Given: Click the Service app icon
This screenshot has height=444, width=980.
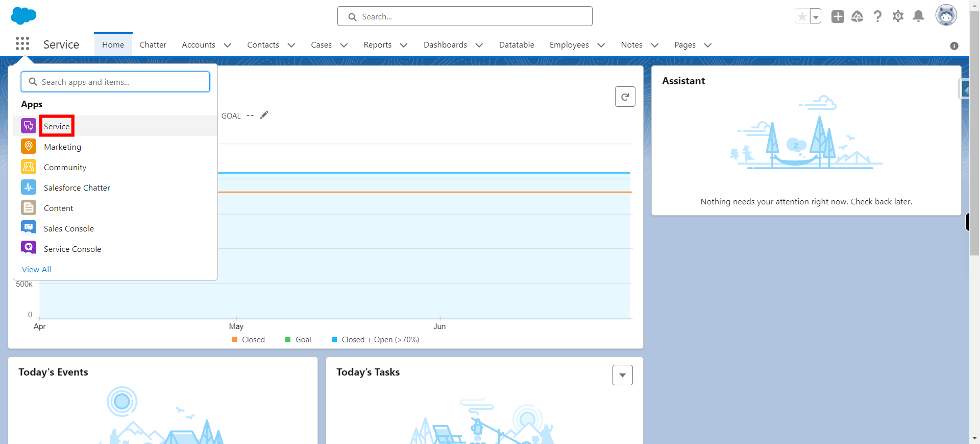Looking at the screenshot, I should [x=29, y=126].
